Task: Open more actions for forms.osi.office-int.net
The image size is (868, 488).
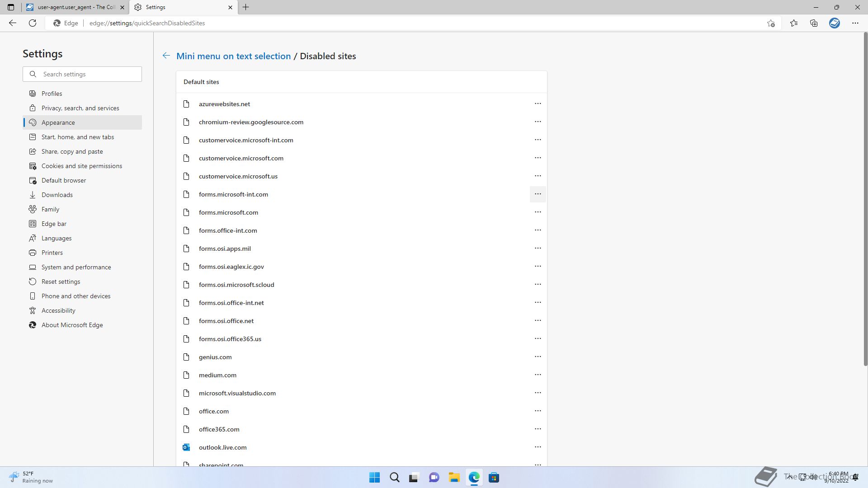Action: [538, 303]
